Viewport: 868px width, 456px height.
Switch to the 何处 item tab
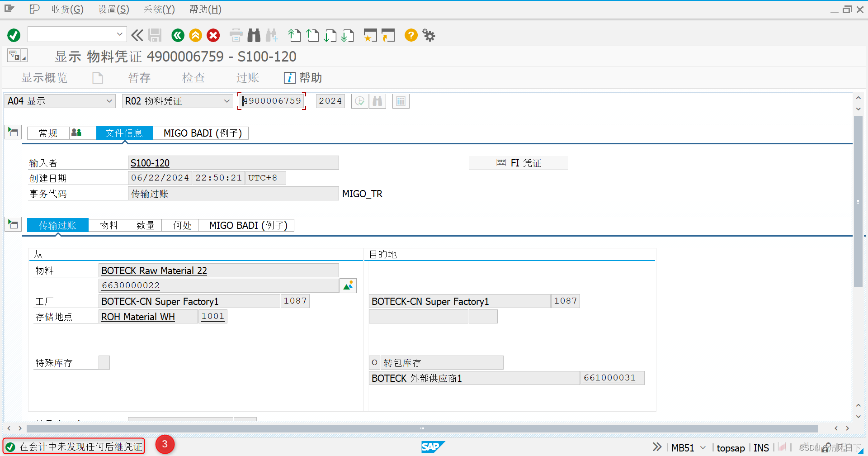(182, 225)
